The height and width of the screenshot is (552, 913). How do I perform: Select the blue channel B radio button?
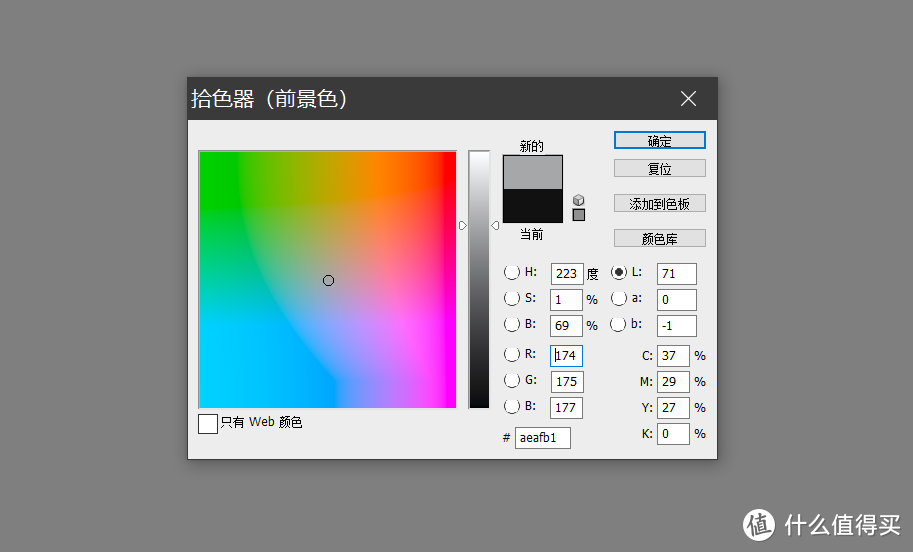tap(512, 406)
